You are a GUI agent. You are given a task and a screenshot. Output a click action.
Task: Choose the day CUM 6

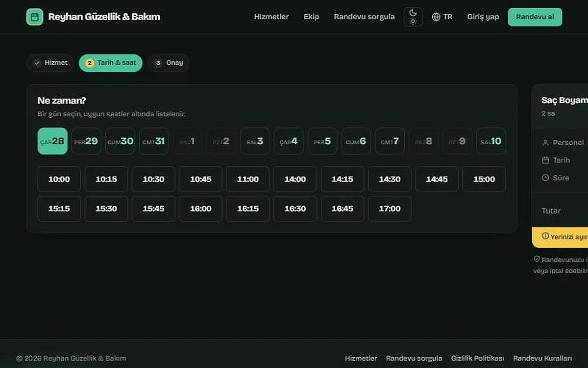[356, 141]
